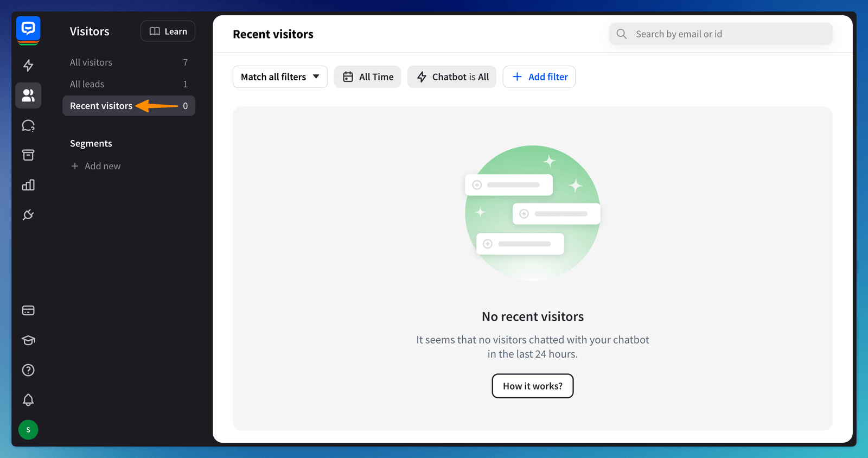Click the How it works? button
Viewport: 868px width, 458px height.
point(533,386)
